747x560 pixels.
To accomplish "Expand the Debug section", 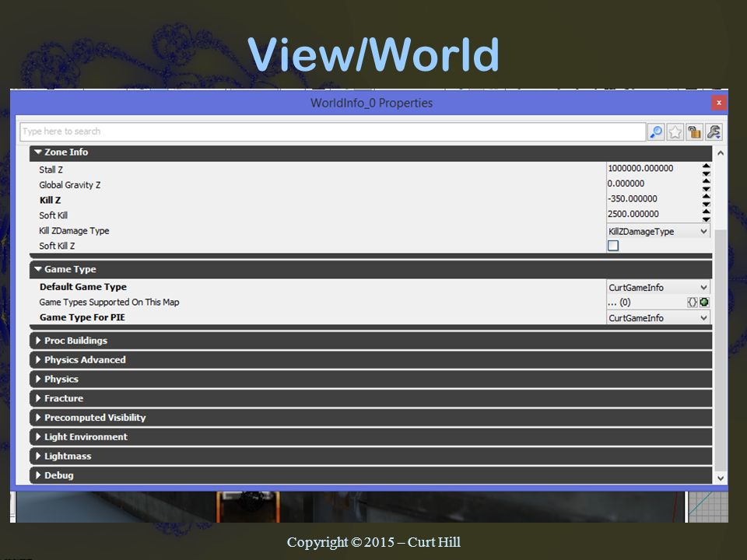I will [370, 475].
